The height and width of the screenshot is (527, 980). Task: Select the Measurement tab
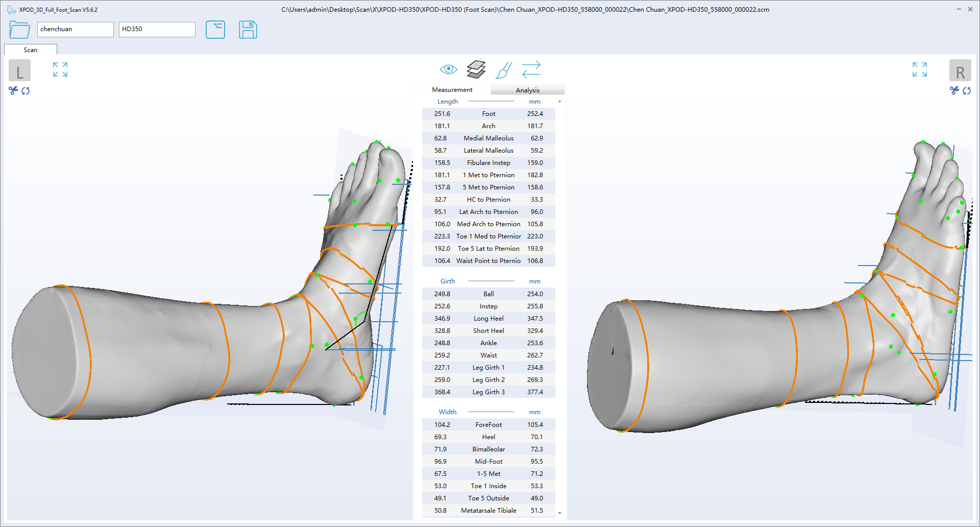click(452, 90)
